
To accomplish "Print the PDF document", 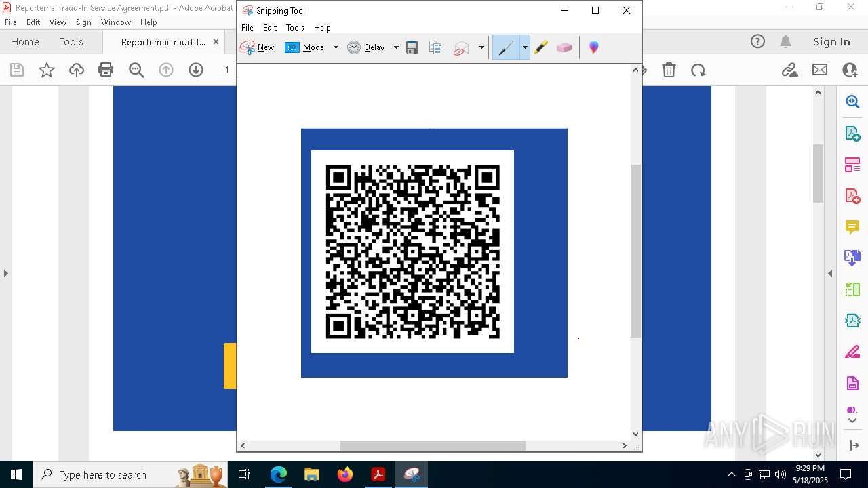I will pyautogui.click(x=106, y=70).
